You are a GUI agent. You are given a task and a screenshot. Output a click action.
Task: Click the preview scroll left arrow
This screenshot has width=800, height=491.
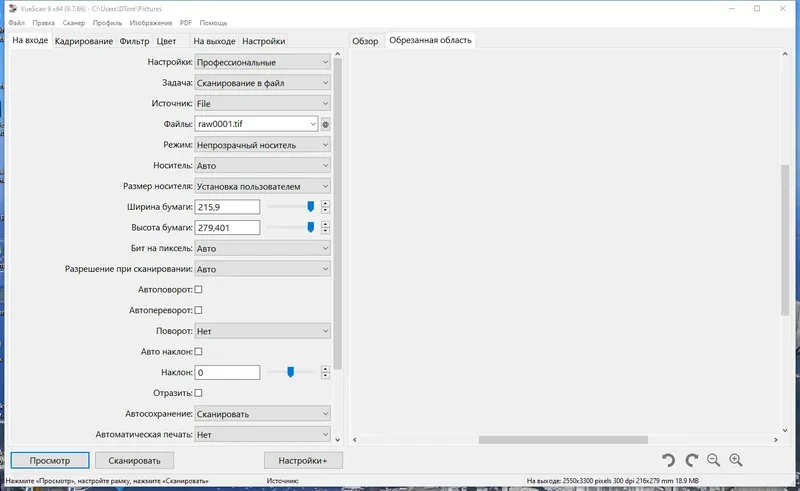(x=355, y=439)
